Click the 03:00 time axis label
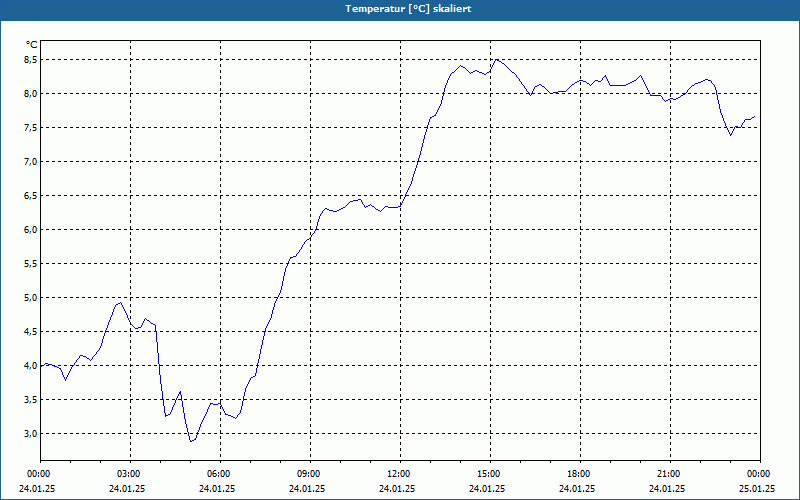 [128, 474]
